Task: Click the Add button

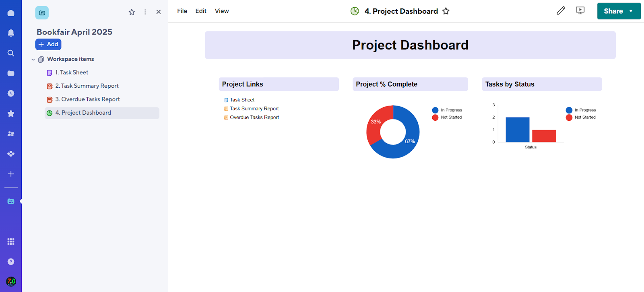Action: point(48,44)
